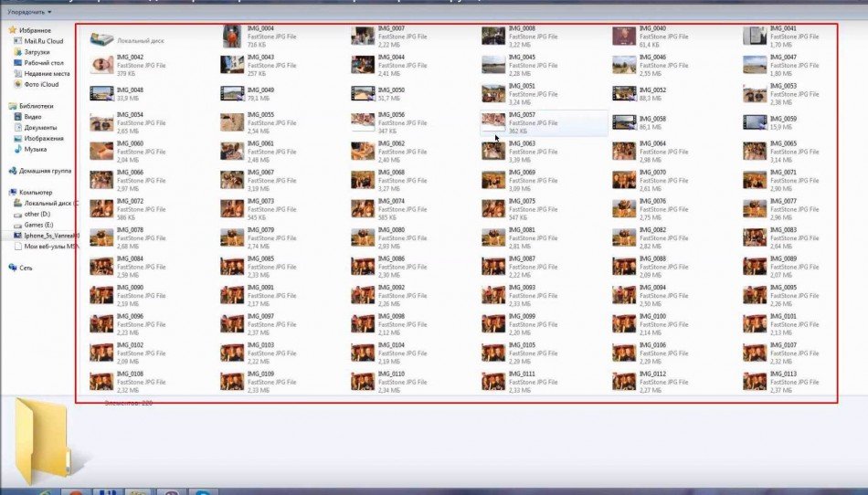Select the Изображения library
Viewport: 868px width, 495px height.
pos(16,139)
